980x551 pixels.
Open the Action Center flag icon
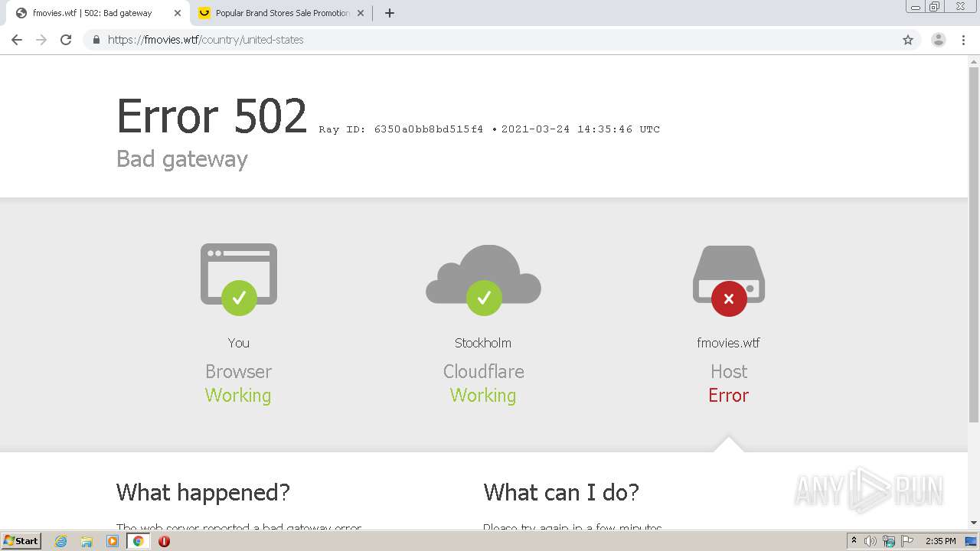point(907,541)
